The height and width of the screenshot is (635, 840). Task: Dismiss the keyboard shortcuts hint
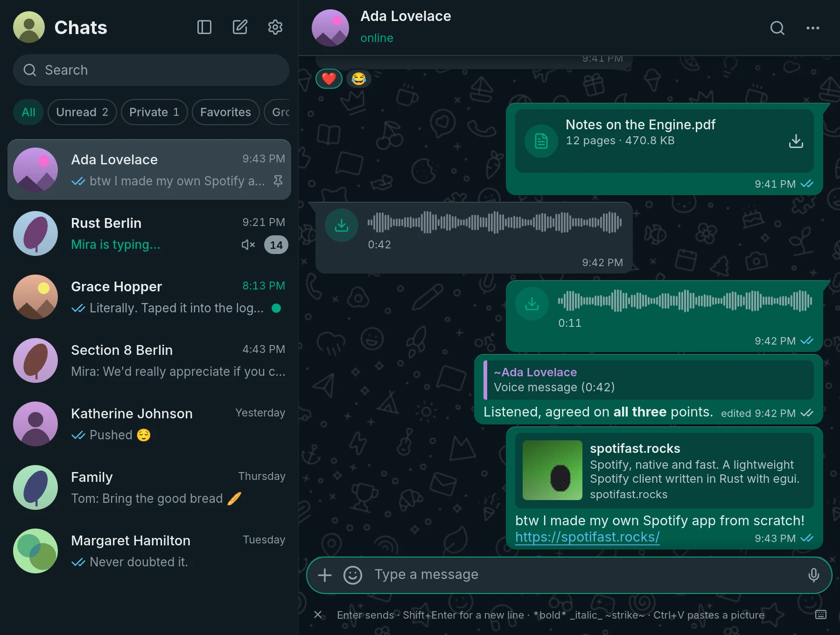point(318,614)
